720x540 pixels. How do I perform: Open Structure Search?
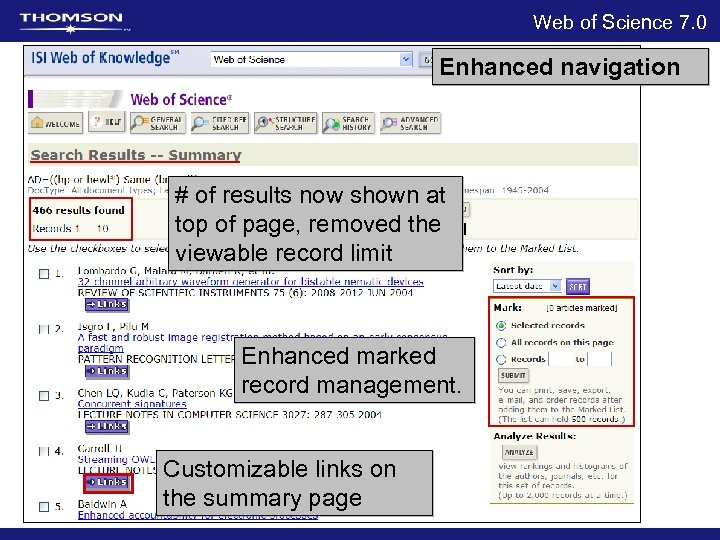pos(286,123)
